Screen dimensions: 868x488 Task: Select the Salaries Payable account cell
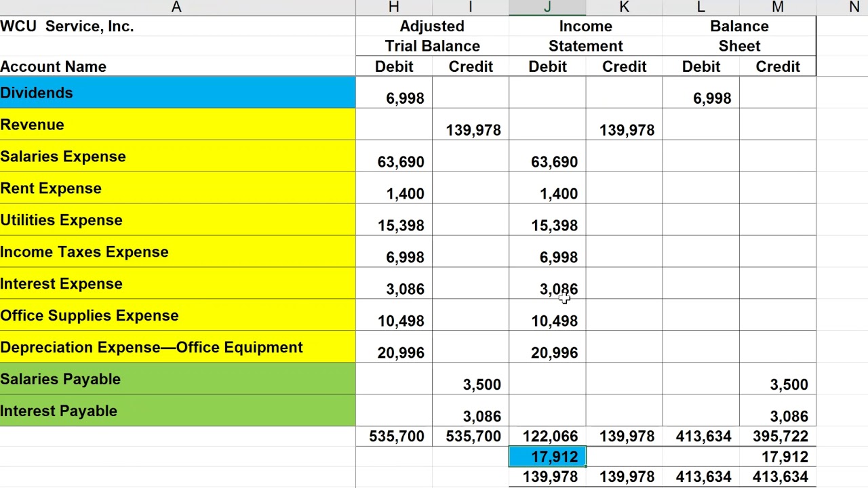[177, 380]
